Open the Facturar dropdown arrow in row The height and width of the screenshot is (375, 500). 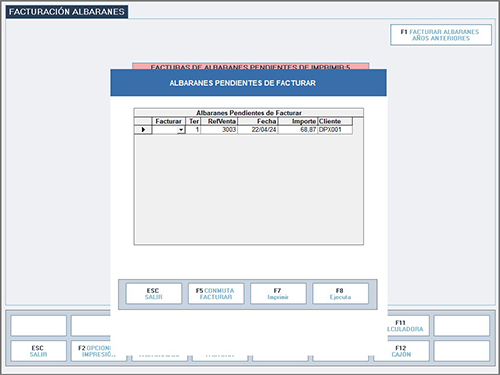click(x=181, y=130)
